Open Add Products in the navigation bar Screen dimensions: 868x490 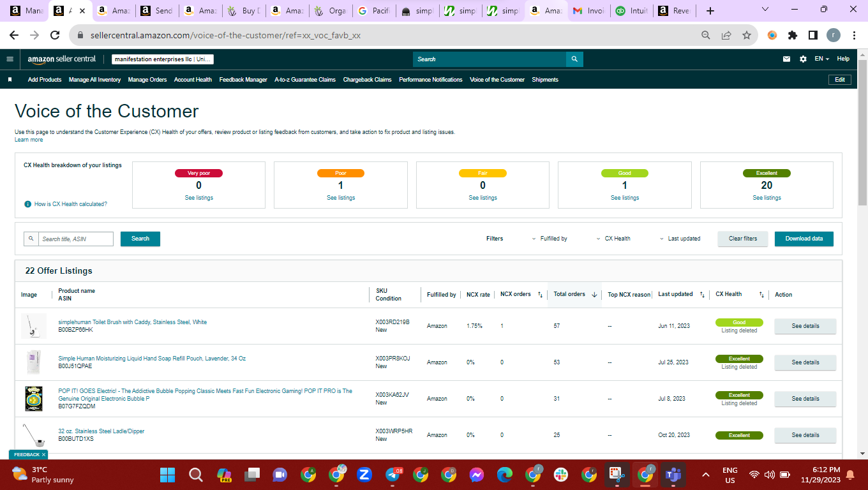tap(45, 80)
